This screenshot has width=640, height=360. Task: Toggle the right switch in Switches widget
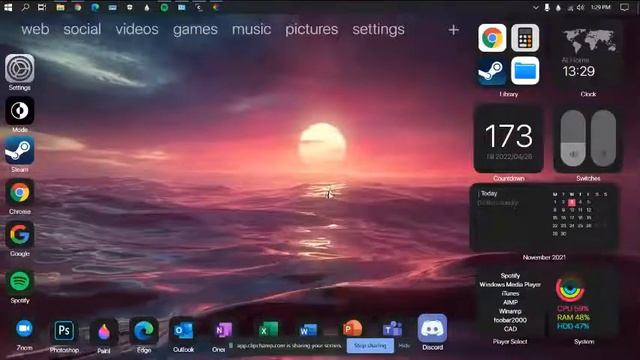603,138
